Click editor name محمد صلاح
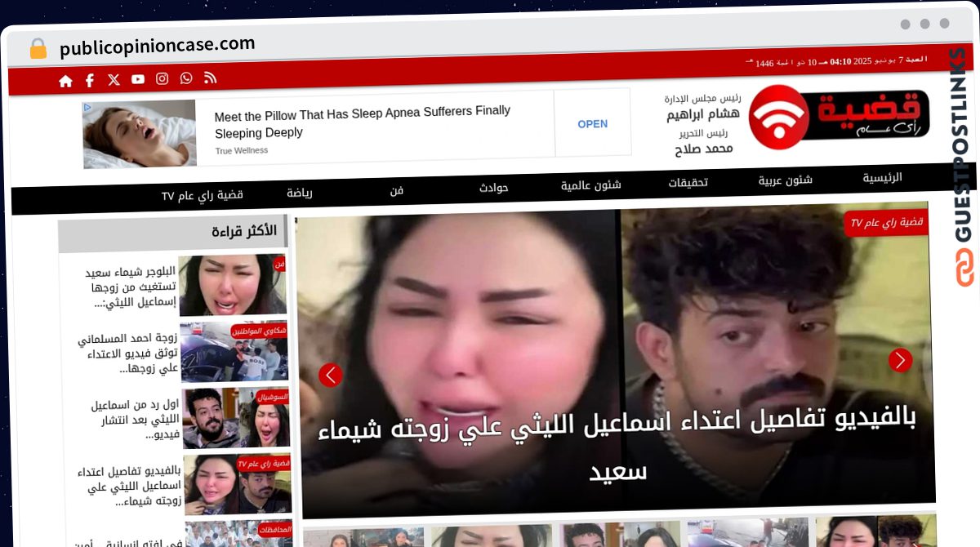Screen dimensions: 980x547 tap(703, 149)
